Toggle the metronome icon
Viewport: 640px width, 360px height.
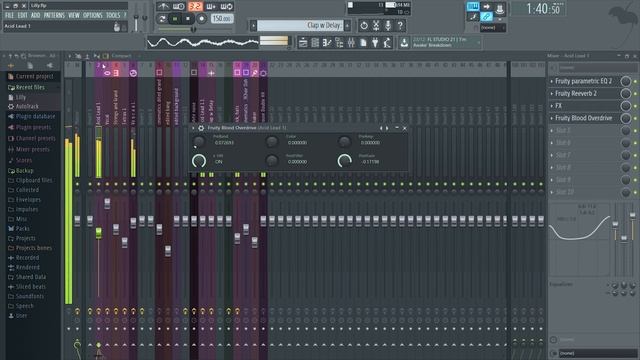(163, 6)
